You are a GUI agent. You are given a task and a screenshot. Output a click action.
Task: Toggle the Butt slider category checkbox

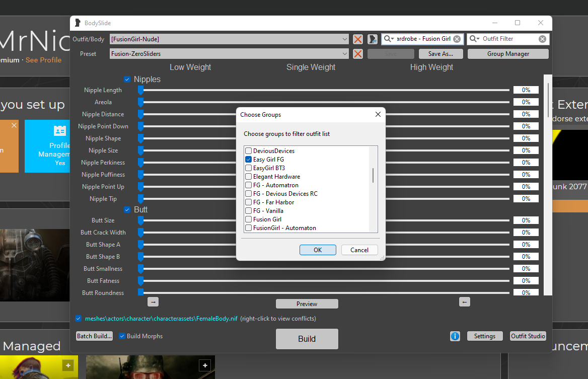(127, 209)
